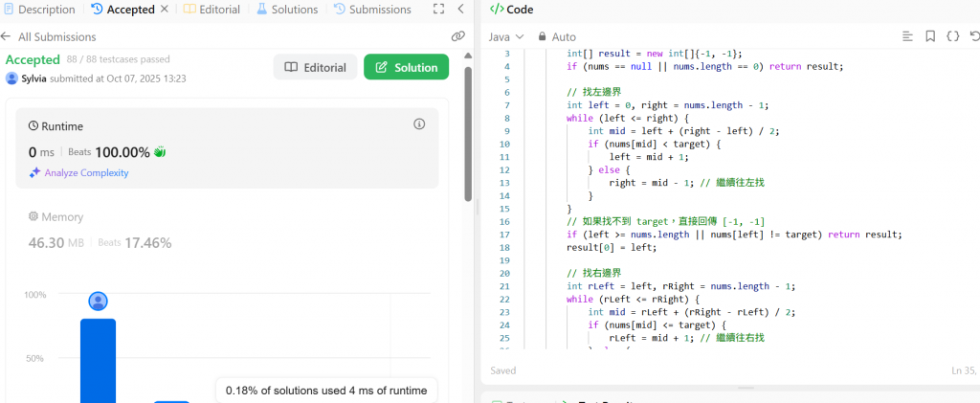980x403 pixels.
Task: Click line 9 mid calculation
Action: pos(683,130)
